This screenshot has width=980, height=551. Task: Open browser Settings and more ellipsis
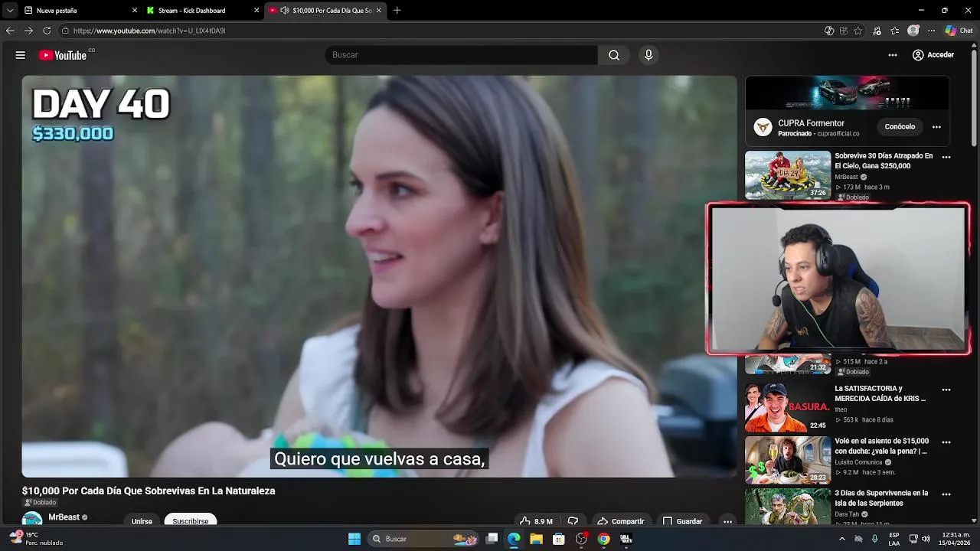(931, 31)
